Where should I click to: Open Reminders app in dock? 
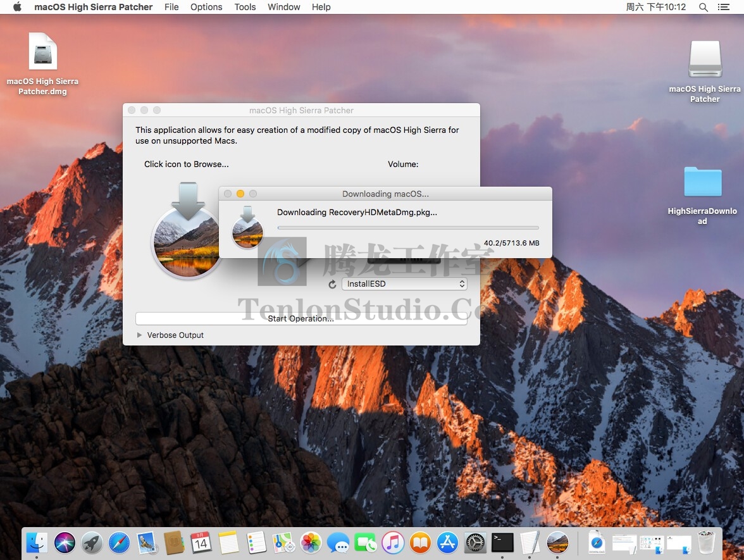click(x=256, y=542)
